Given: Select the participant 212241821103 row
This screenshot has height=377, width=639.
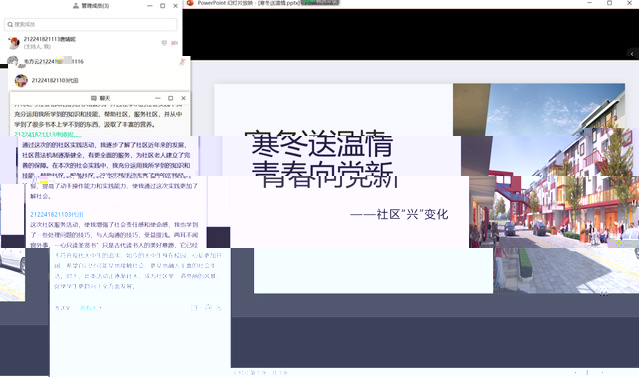Looking at the screenshot, I should point(99,81).
